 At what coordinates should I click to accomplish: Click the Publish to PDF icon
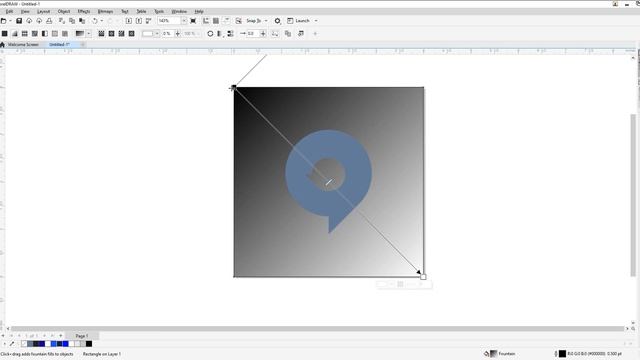tap(149, 20)
